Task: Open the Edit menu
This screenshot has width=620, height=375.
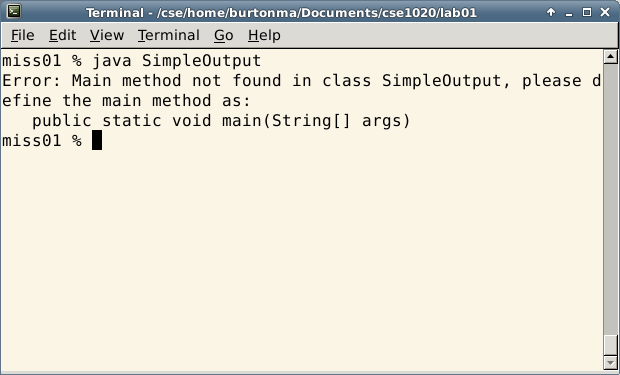Action: click(x=62, y=36)
